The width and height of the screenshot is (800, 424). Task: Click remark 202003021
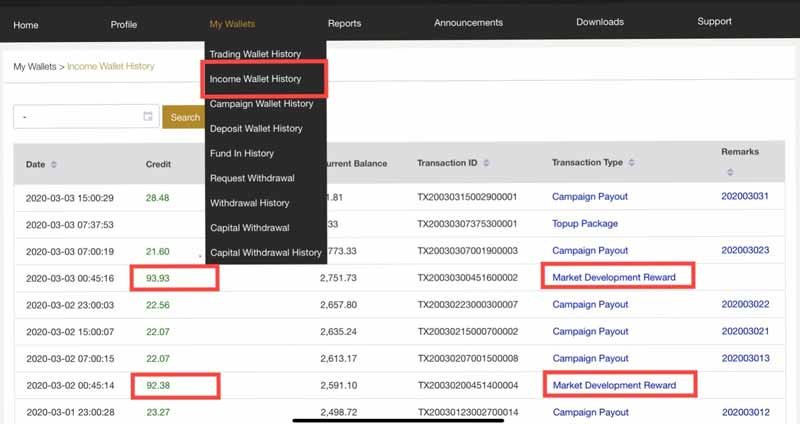pos(745,331)
